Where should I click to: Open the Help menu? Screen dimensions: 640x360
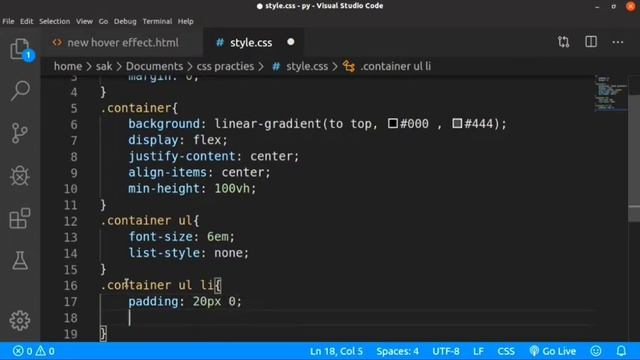click(185, 21)
